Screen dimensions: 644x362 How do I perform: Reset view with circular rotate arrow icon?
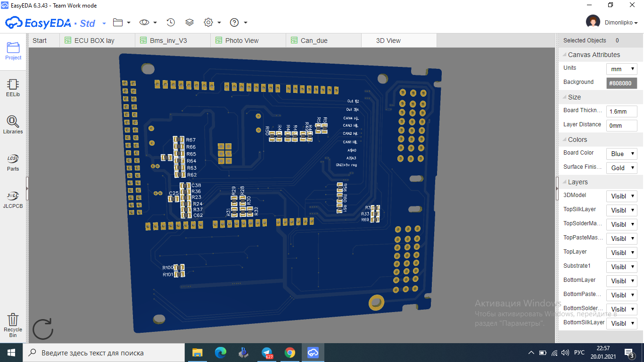[42, 329]
